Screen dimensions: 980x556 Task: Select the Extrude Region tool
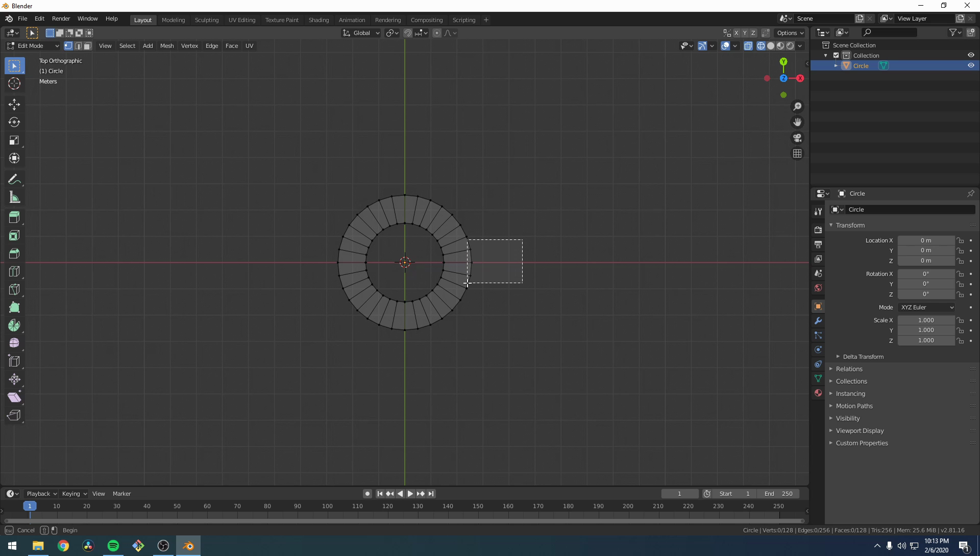click(x=14, y=217)
